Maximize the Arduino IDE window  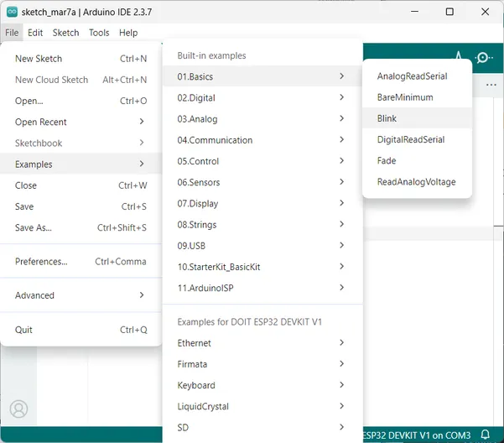pos(449,12)
